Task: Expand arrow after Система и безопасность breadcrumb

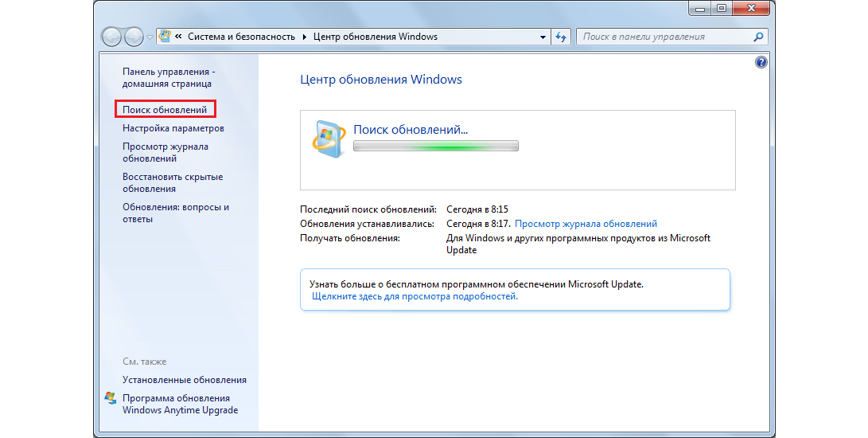Action: (305, 37)
